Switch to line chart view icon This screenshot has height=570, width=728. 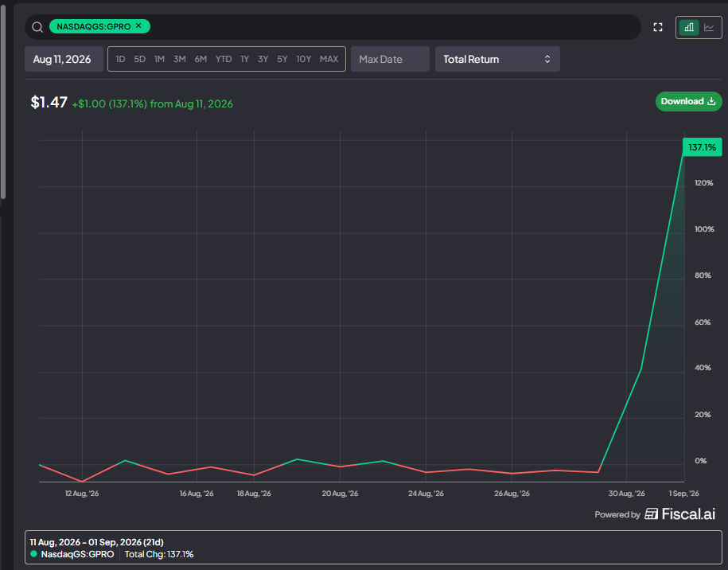(709, 27)
